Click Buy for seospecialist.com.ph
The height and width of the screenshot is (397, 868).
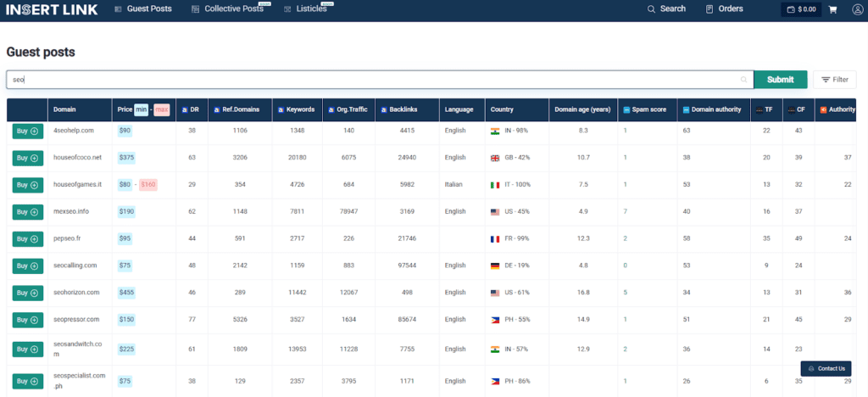(x=28, y=382)
